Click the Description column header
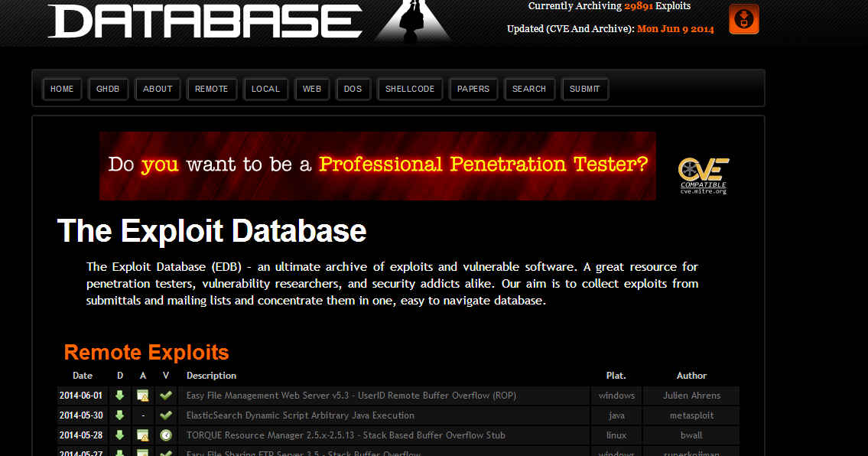This screenshot has width=868, height=456. tap(212, 376)
